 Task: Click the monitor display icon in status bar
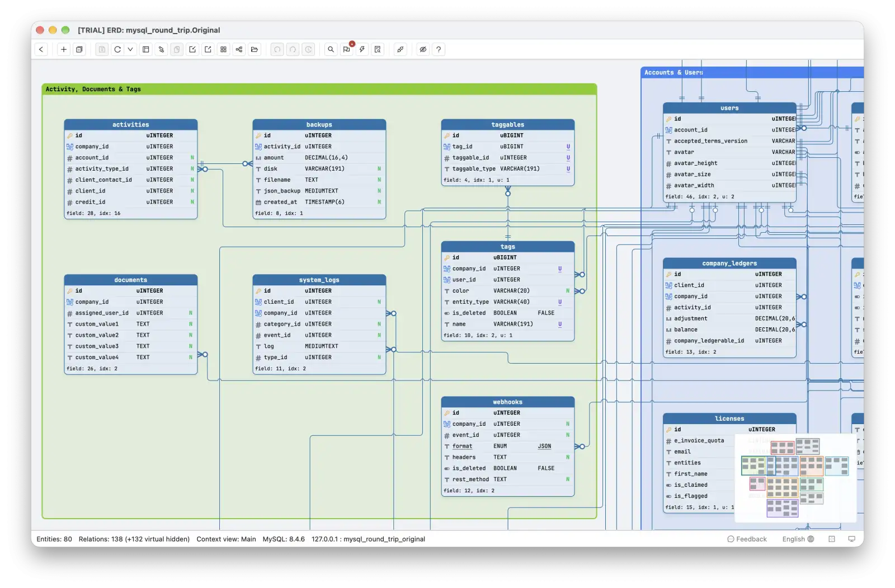[852, 539]
